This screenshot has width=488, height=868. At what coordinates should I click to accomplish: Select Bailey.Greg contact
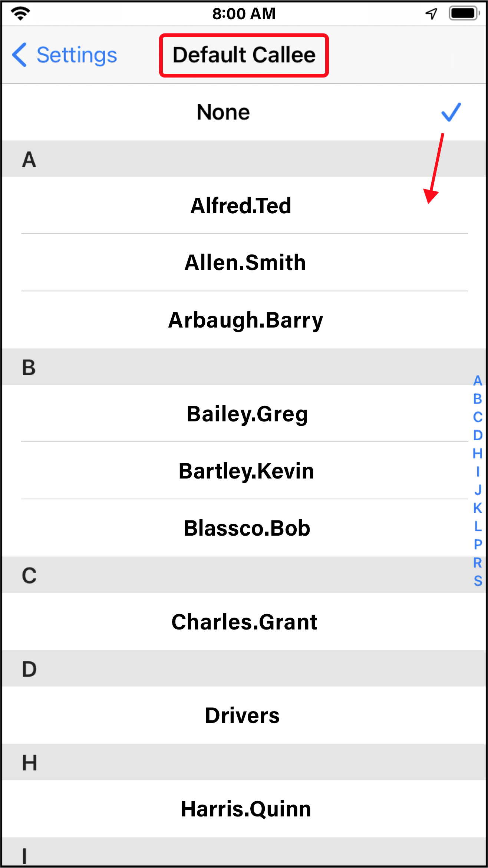click(x=247, y=414)
